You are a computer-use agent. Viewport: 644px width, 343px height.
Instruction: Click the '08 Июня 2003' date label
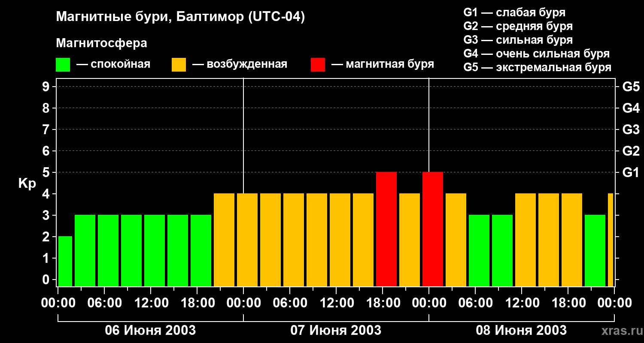(521, 331)
